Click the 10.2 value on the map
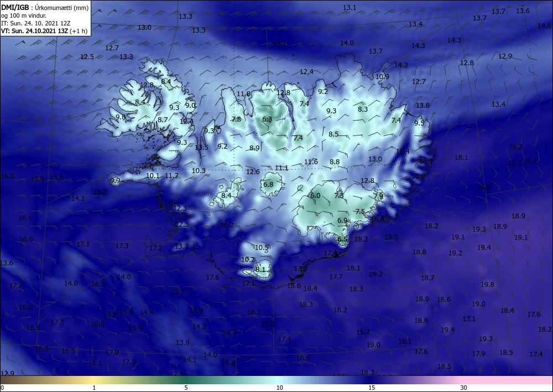Screen dimensions: 553x392 coord(248,259)
